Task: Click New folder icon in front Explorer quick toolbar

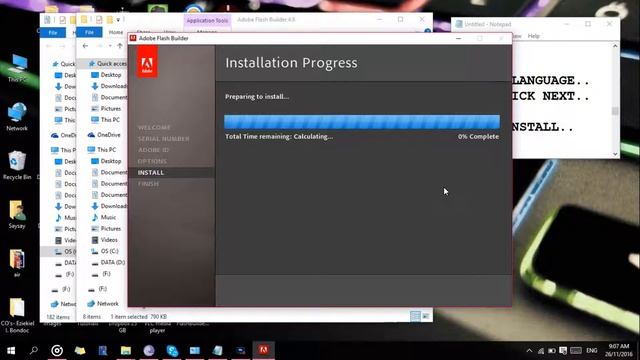Action: coord(110,20)
